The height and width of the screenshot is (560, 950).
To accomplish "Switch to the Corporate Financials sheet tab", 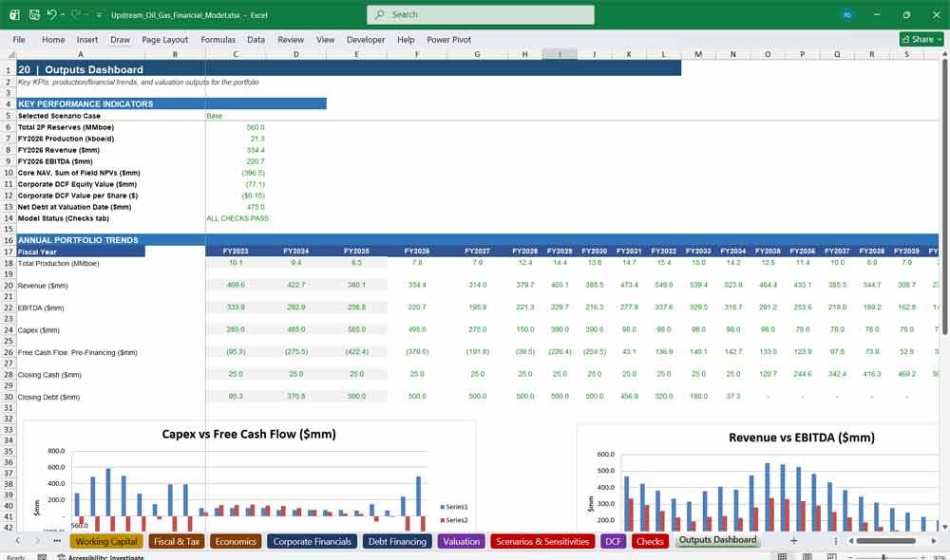I will click(x=312, y=541).
